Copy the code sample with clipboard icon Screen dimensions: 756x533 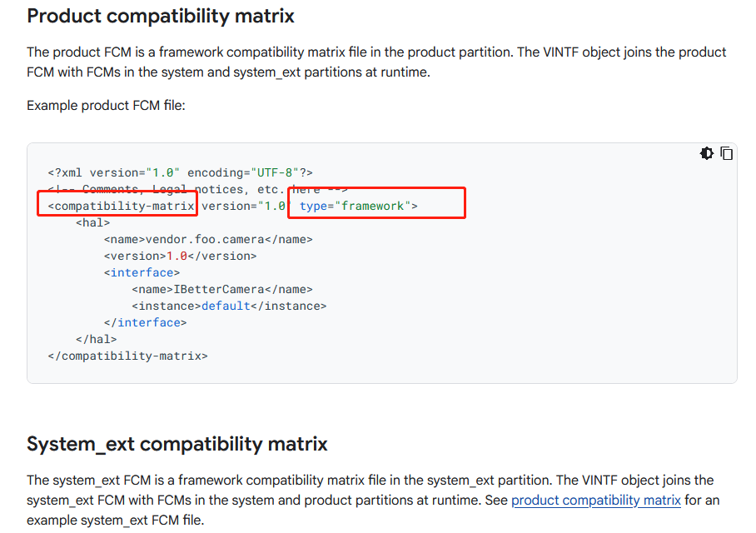coord(727,153)
